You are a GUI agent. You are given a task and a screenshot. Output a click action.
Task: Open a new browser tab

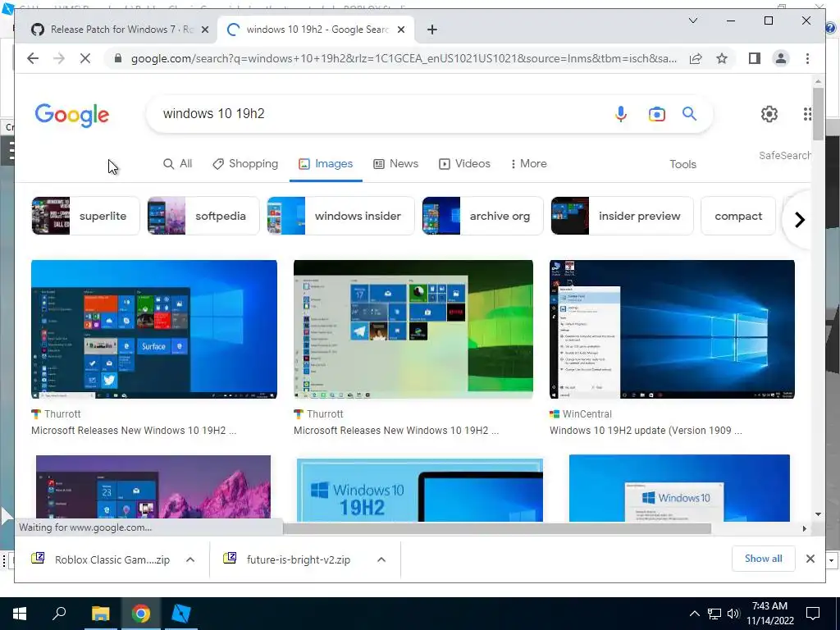pyautogui.click(x=431, y=30)
